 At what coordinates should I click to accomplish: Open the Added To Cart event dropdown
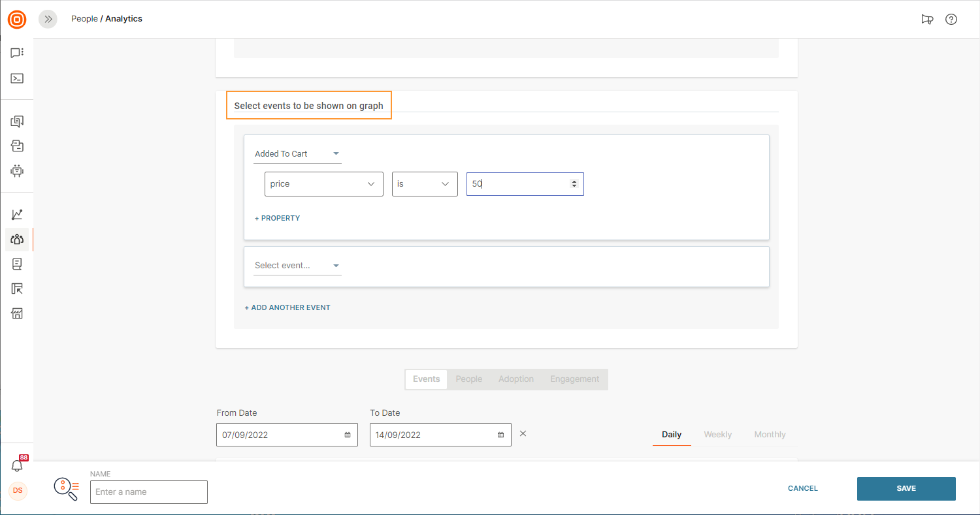[x=297, y=154]
